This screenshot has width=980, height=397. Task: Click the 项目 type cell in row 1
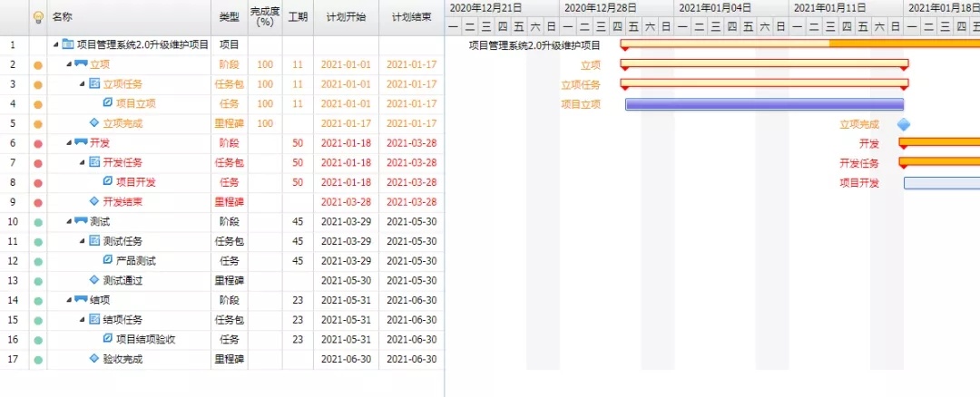coord(230,45)
